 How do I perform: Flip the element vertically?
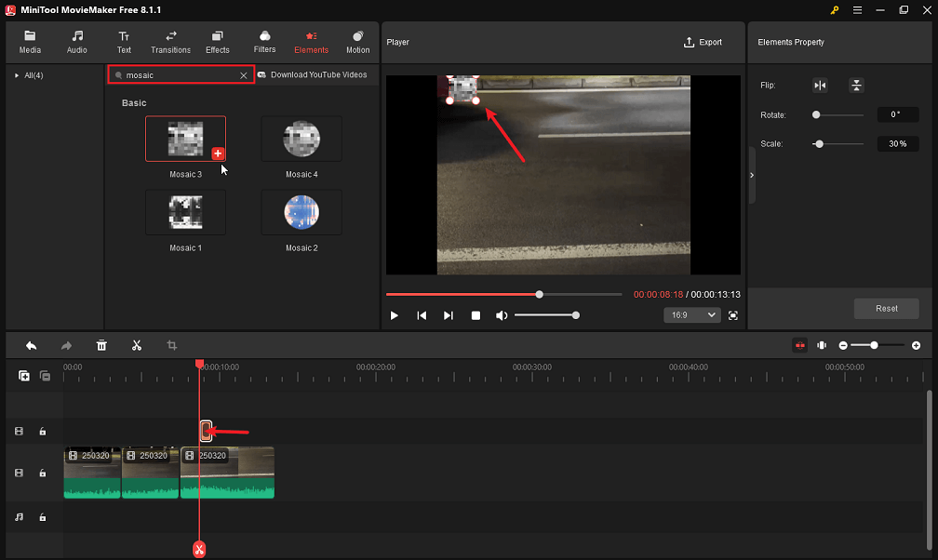[x=856, y=86]
